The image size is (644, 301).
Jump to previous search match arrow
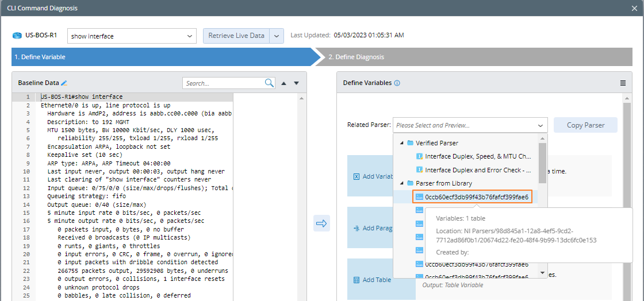click(283, 83)
